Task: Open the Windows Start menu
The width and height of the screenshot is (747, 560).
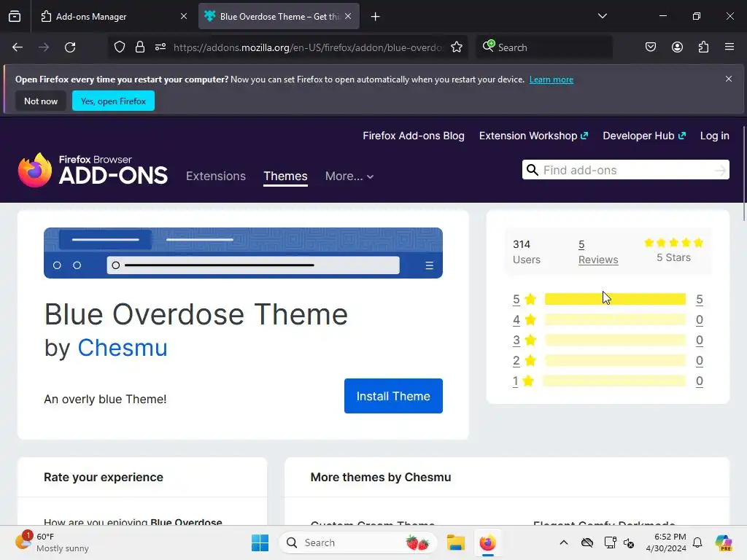Action: click(260, 542)
